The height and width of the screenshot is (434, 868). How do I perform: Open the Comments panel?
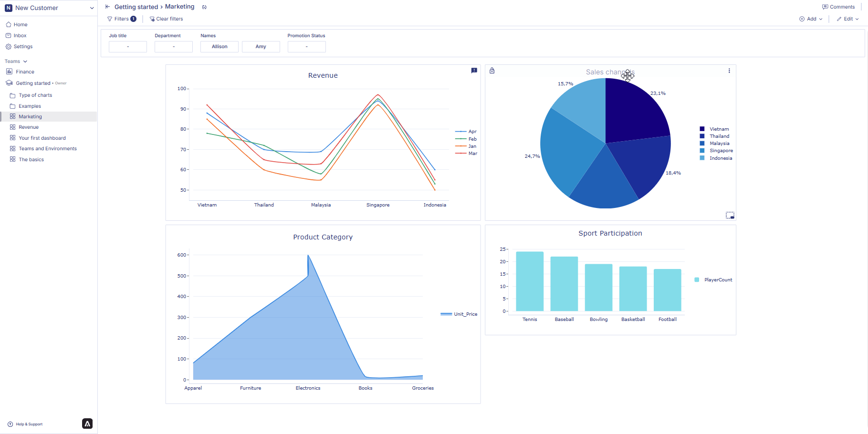pos(838,7)
